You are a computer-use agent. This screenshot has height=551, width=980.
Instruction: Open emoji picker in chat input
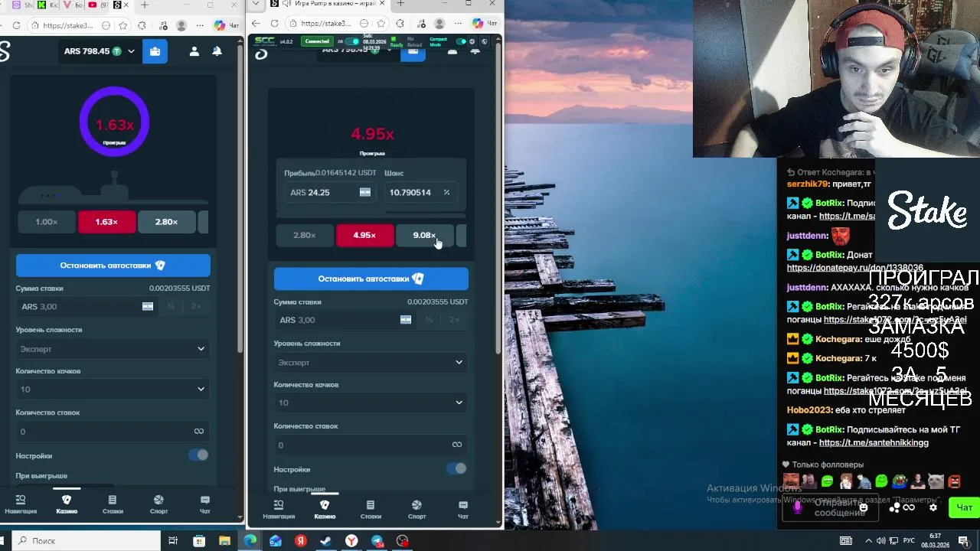[864, 507]
